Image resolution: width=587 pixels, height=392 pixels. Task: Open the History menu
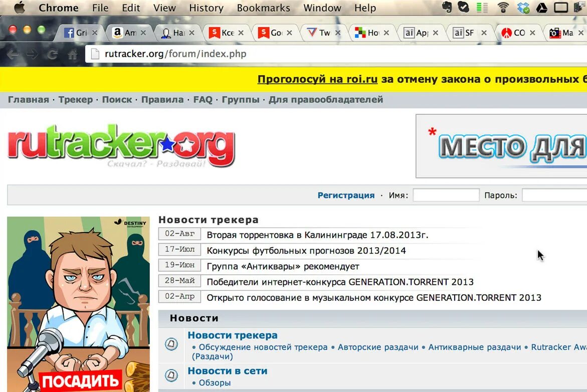(x=206, y=8)
